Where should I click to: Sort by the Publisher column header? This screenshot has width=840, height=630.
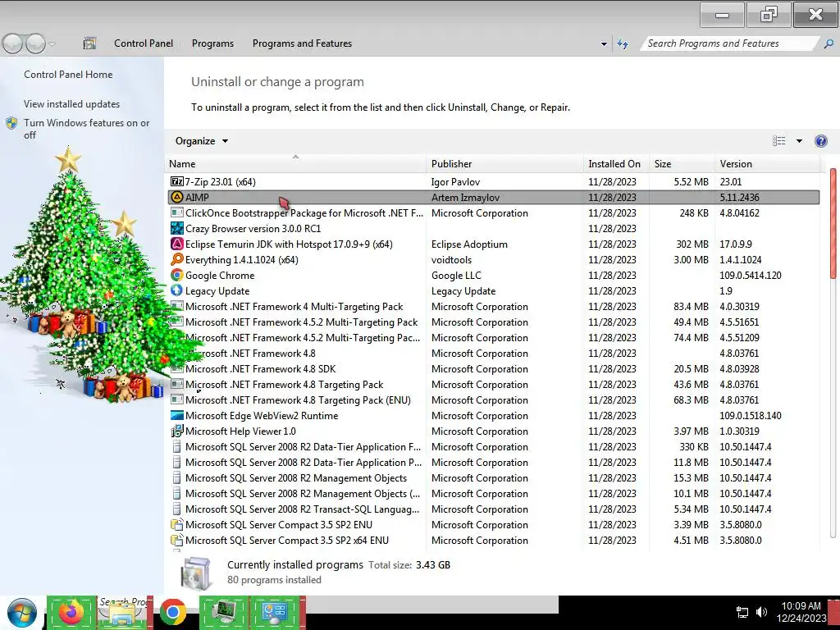(505, 164)
